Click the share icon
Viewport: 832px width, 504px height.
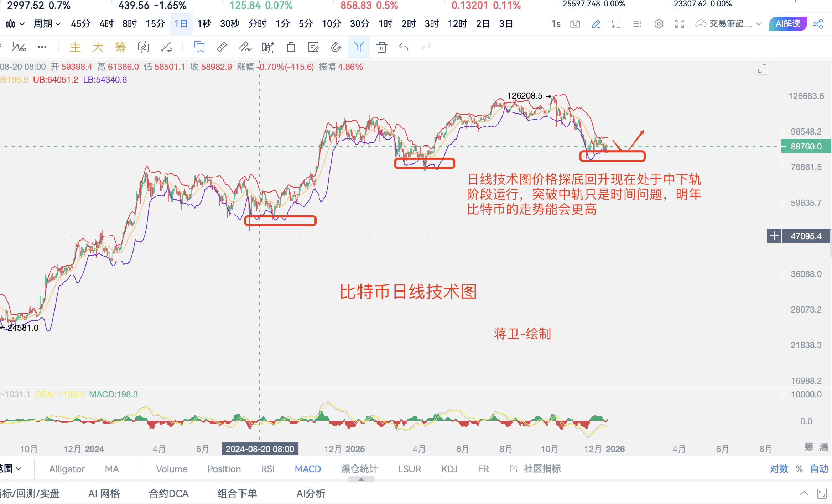click(x=818, y=24)
